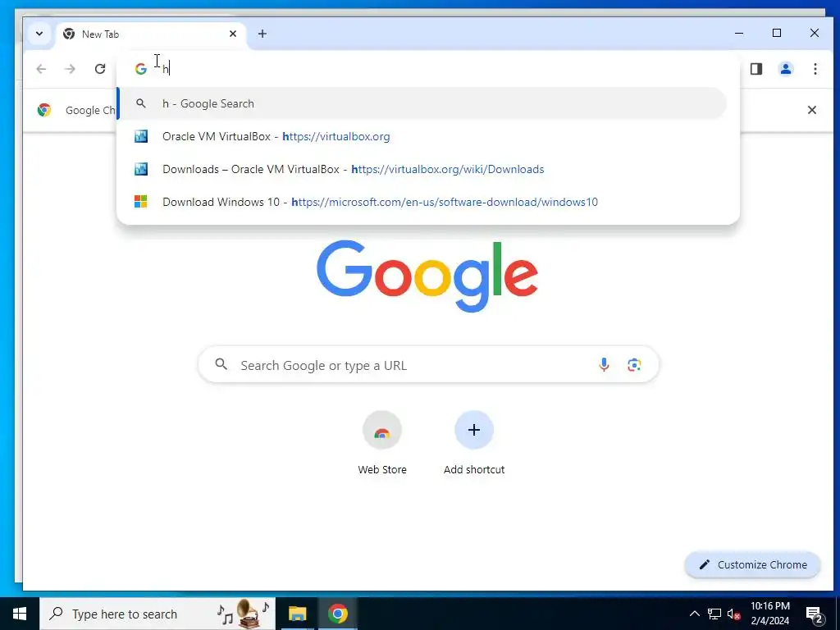Click VirtualBox favicon next to virtualbox.org
The width and height of the screenshot is (840, 630).
point(141,137)
